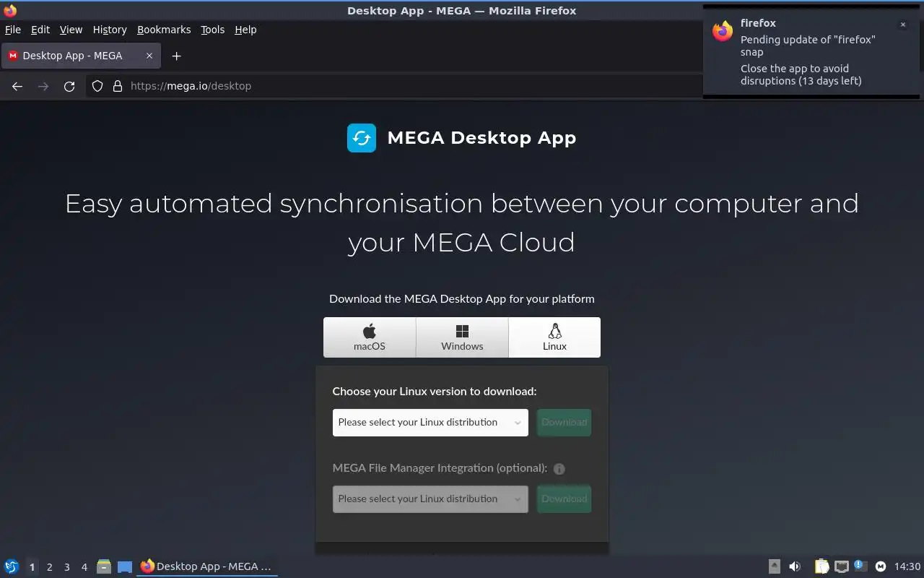This screenshot has height=578, width=924.
Task: Select the macOS platform tab
Action: (370, 337)
